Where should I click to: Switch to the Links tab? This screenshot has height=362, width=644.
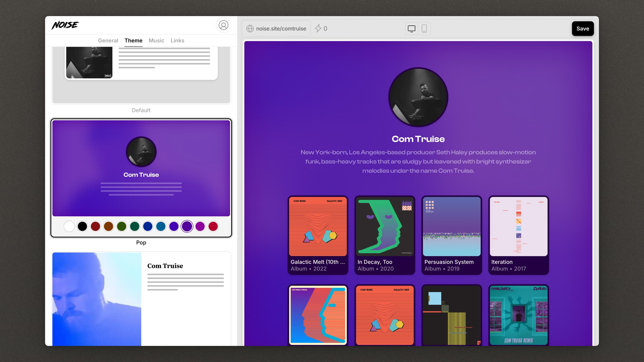click(177, 40)
